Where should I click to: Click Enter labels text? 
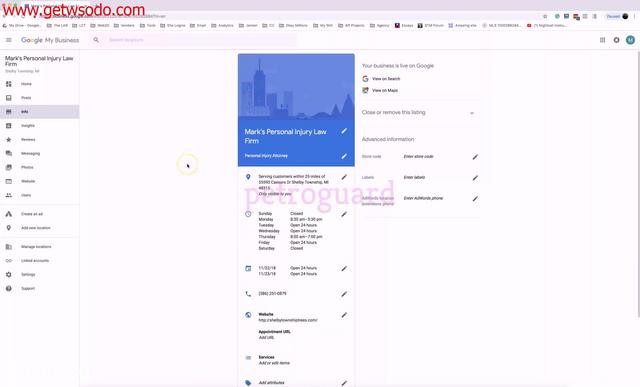coord(414,178)
